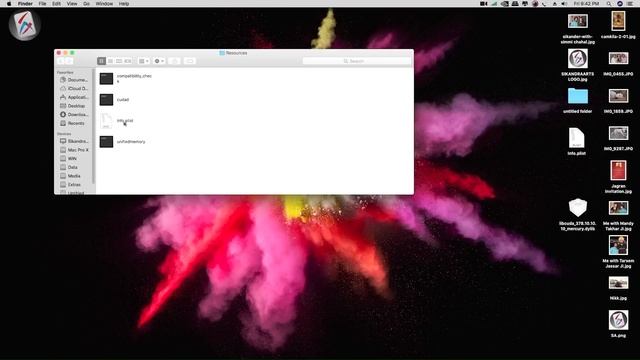The image size is (640, 360).
Task: Switch Finder to column view
Action: (x=119, y=61)
